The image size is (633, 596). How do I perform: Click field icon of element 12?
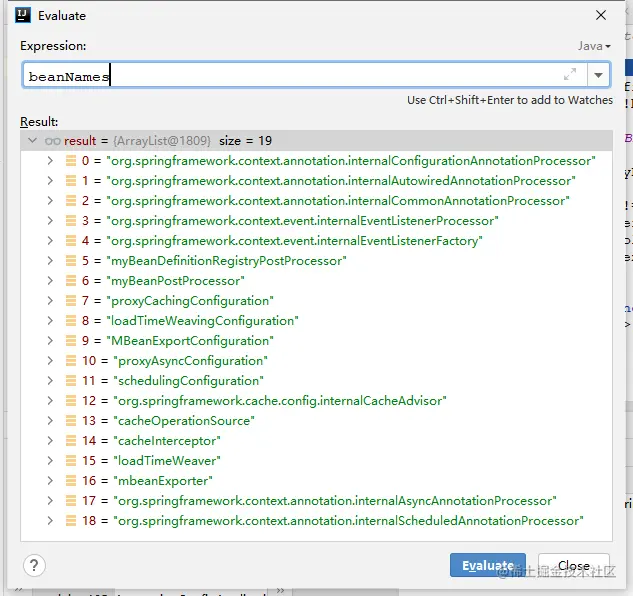point(71,401)
